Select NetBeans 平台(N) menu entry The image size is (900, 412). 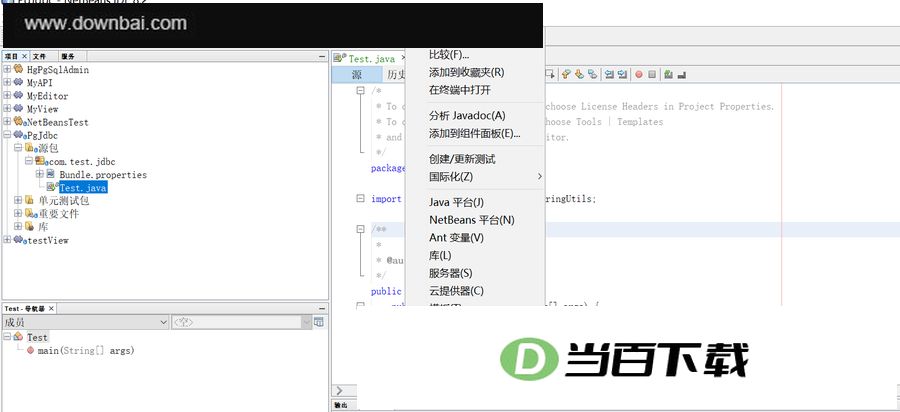[x=475, y=220]
